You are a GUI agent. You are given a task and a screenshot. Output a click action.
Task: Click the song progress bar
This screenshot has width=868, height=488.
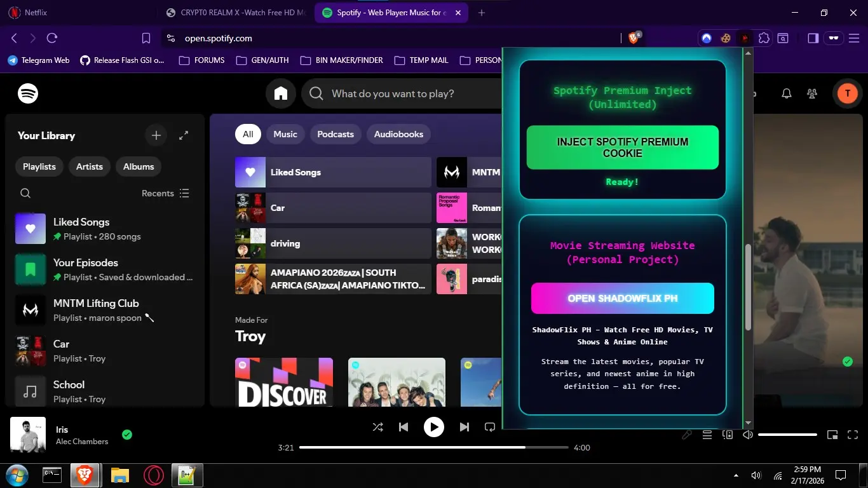(434, 448)
